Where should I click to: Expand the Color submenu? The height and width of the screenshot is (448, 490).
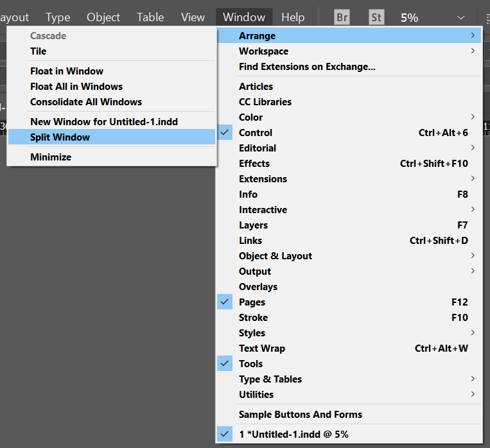[349, 117]
